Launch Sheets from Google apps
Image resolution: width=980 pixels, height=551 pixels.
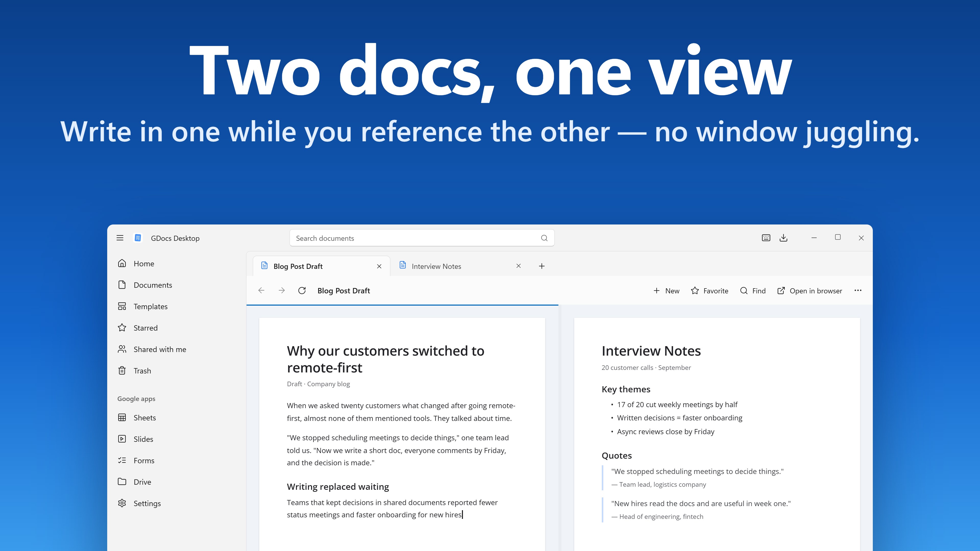coord(177,418)
